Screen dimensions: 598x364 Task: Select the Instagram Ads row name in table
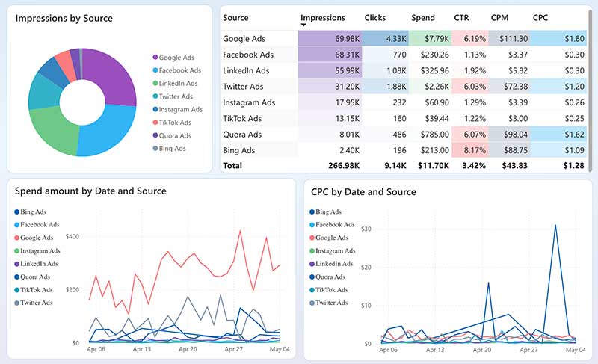(249, 102)
